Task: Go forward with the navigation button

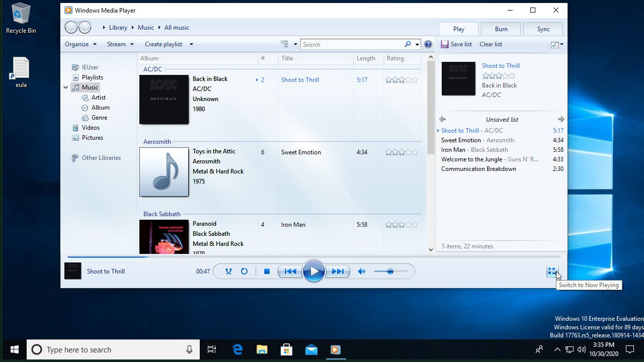Action: pos(85,28)
